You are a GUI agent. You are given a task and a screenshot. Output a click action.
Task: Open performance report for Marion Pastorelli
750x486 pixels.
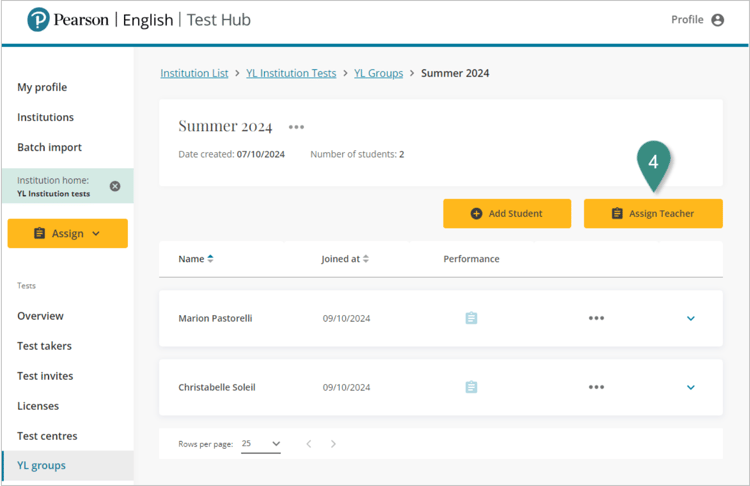coord(471,318)
